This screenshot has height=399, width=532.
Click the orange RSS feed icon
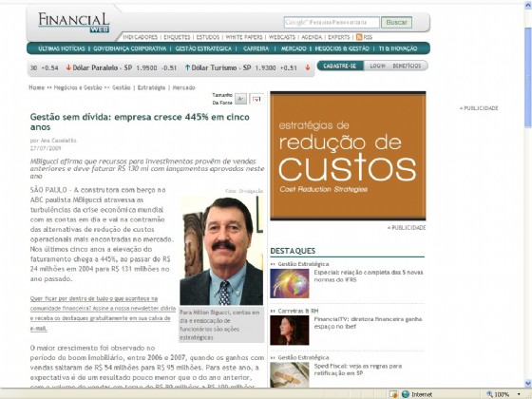[x=359, y=37]
